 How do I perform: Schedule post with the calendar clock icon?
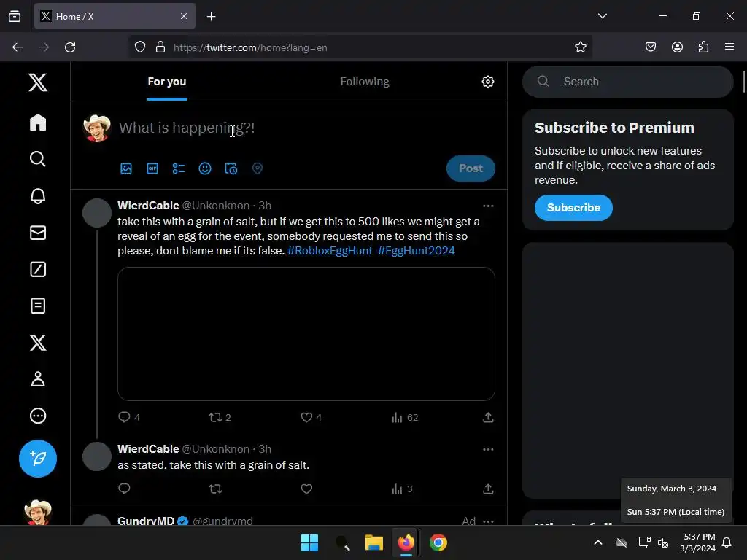click(x=231, y=168)
